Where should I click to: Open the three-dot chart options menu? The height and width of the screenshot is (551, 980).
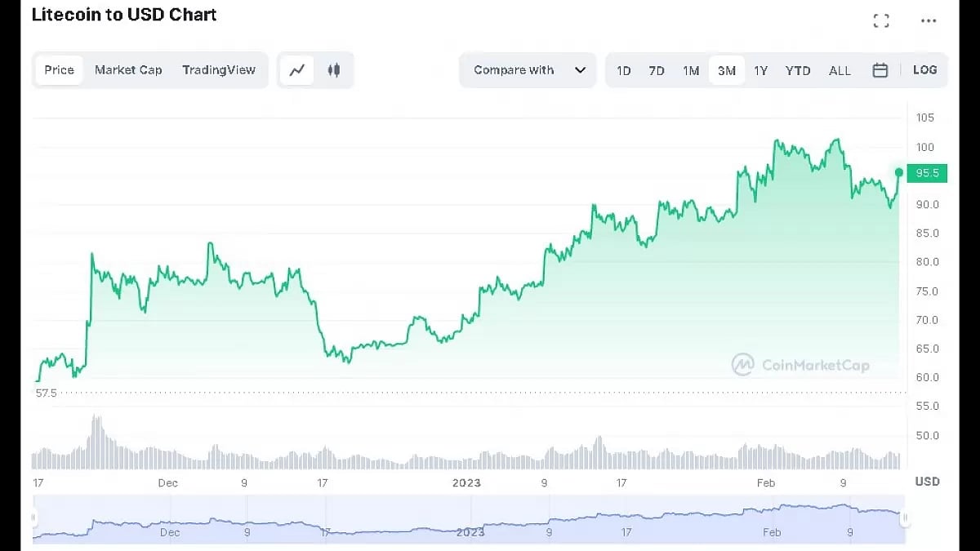927,20
